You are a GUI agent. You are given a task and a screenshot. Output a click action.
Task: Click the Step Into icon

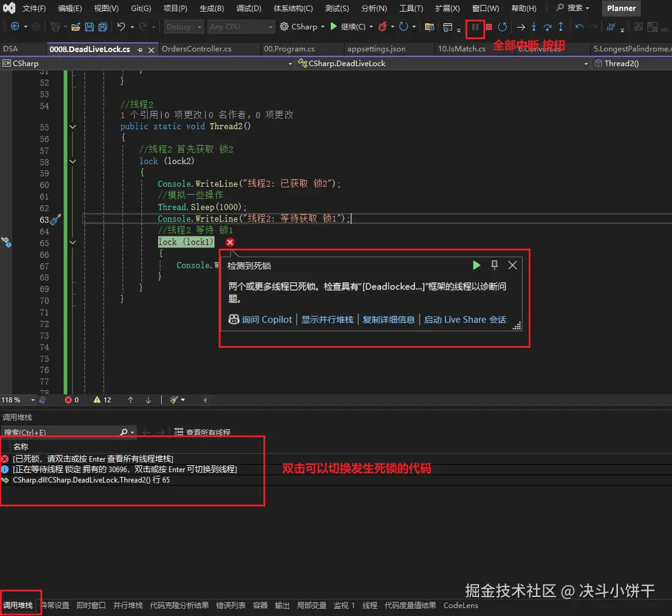[534, 27]
